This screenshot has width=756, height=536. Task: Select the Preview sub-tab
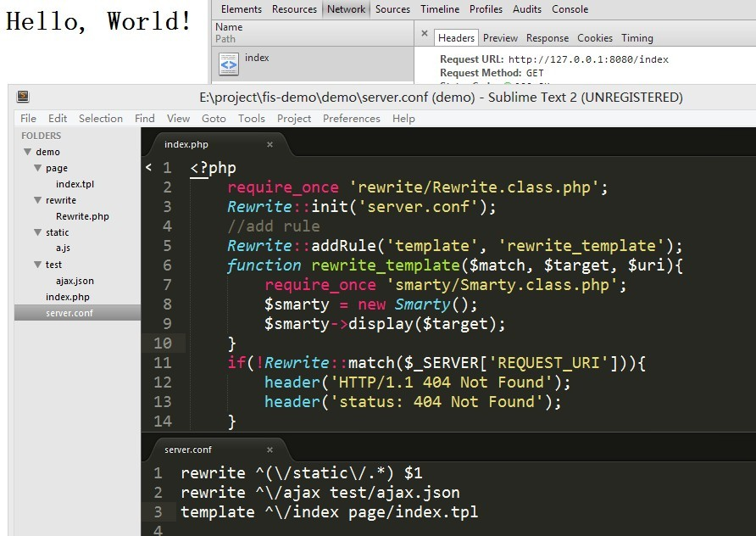coord(500,37)
